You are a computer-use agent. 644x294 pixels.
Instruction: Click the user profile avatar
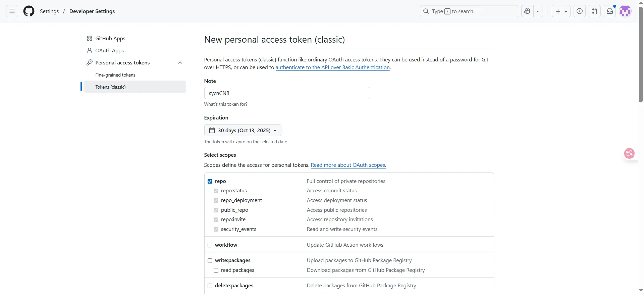(625, 11)
